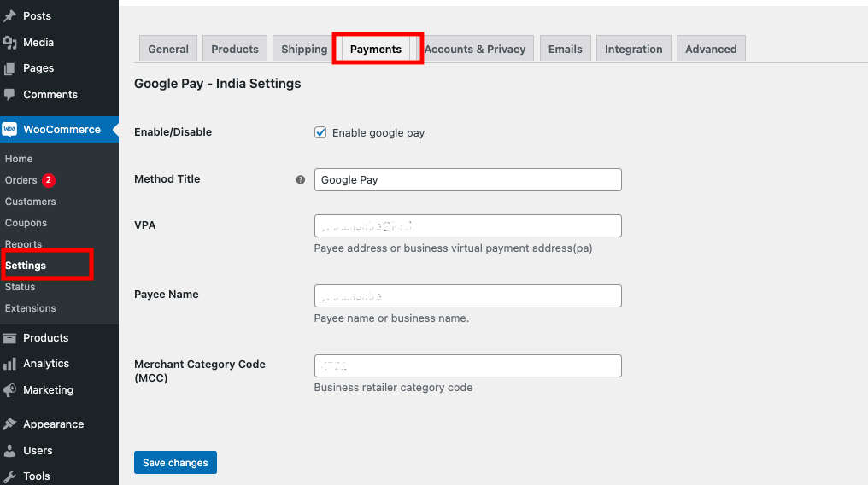Click the Posts pin icon
The height and width of the screenshot is (485, 868).
[9, 16]
